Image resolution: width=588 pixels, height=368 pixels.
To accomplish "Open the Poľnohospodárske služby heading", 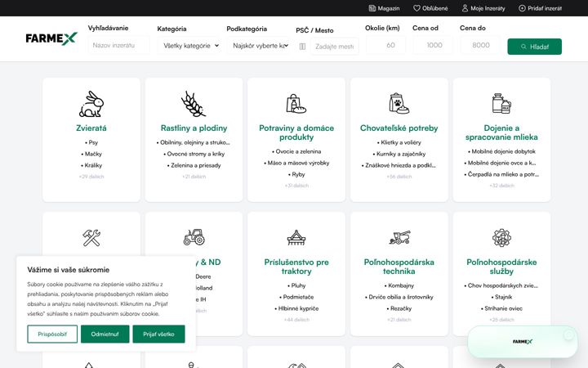I will (501, 267).
